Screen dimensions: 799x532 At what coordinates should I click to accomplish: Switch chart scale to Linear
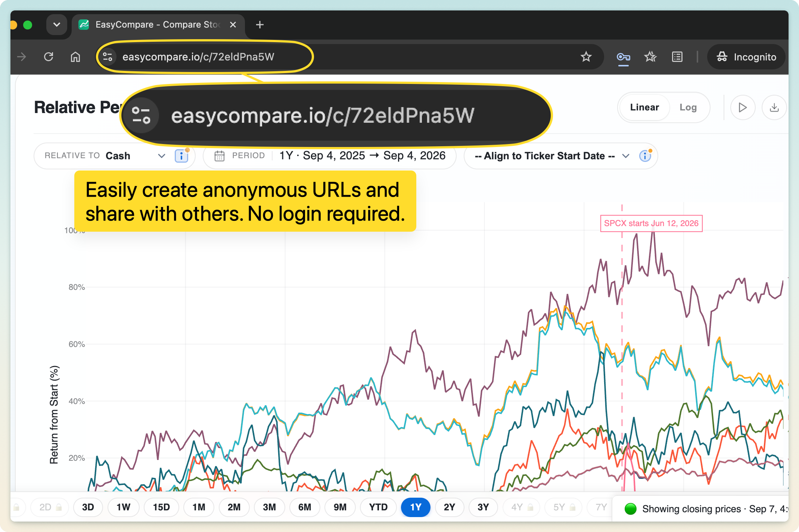click(644, 107)
